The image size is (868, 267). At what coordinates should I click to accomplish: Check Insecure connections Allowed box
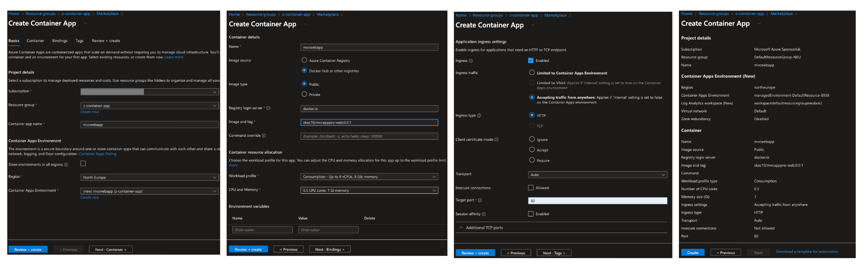tap(531, 188)
